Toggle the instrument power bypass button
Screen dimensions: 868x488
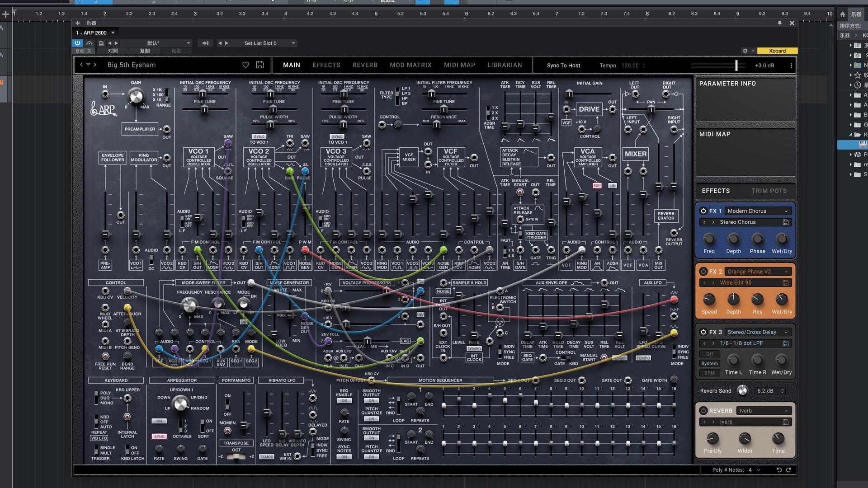click(77, 43)
